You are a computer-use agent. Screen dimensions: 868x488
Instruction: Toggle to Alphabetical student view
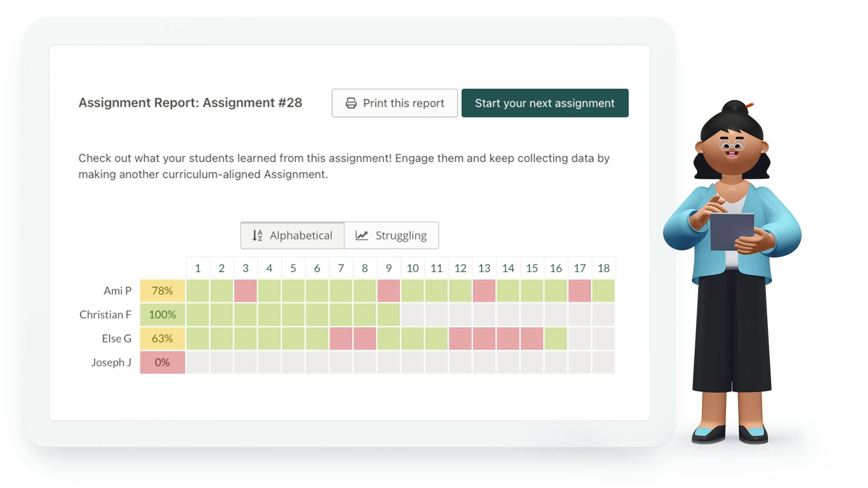(x=291, y=235)
